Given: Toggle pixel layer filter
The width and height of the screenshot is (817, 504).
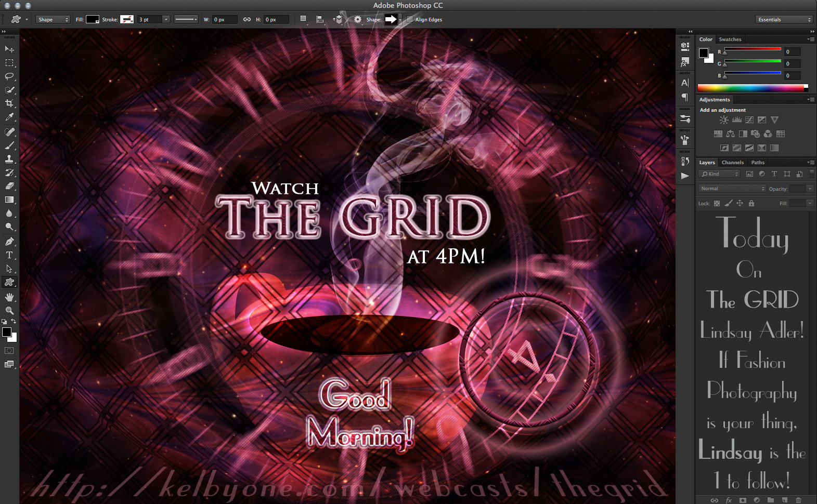Looking at the screenshot, I should pos(749,174).
